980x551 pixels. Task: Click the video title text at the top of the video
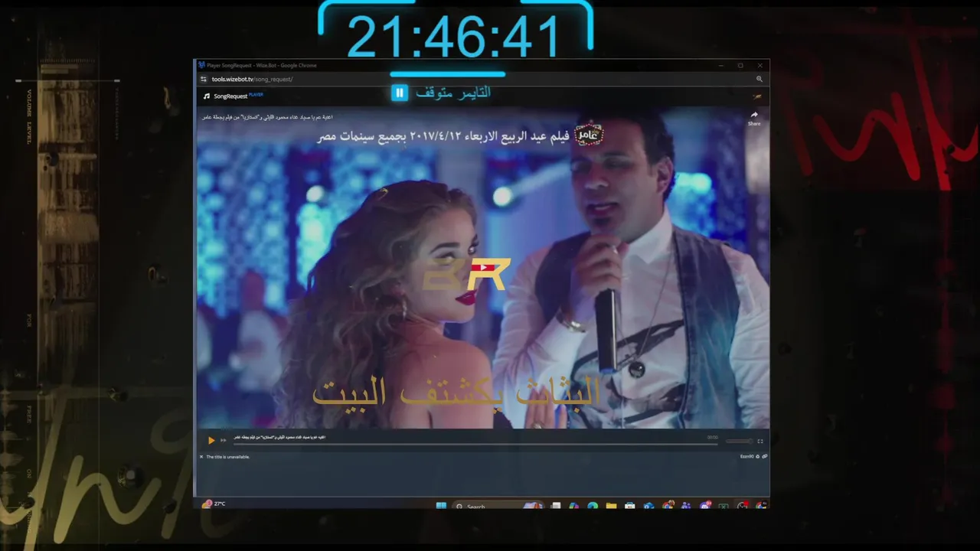(267, 117)
